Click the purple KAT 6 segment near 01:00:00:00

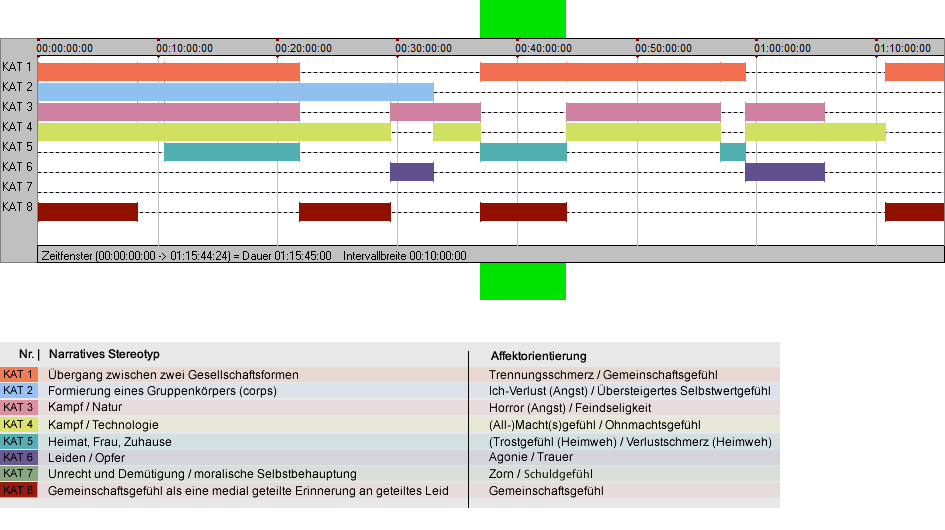[x=785, y=172]
